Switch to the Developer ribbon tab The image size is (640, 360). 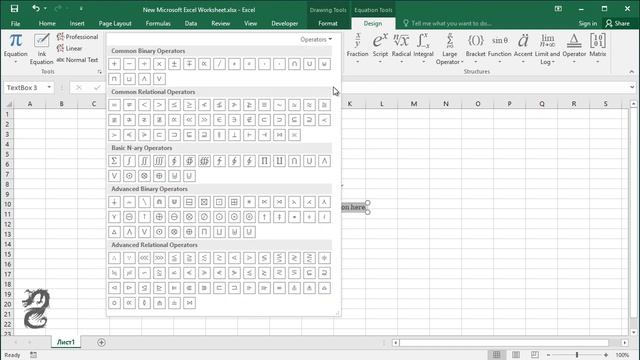[284, 23]
